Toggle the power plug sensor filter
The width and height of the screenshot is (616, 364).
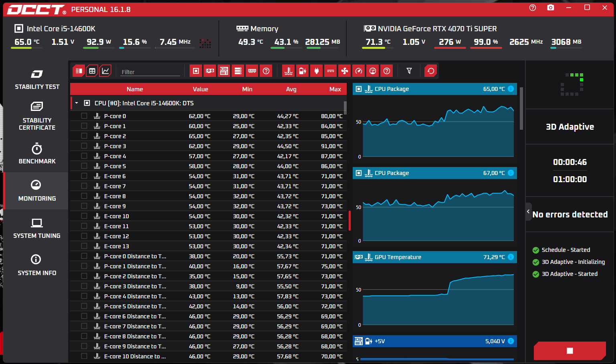coord(317,71)
